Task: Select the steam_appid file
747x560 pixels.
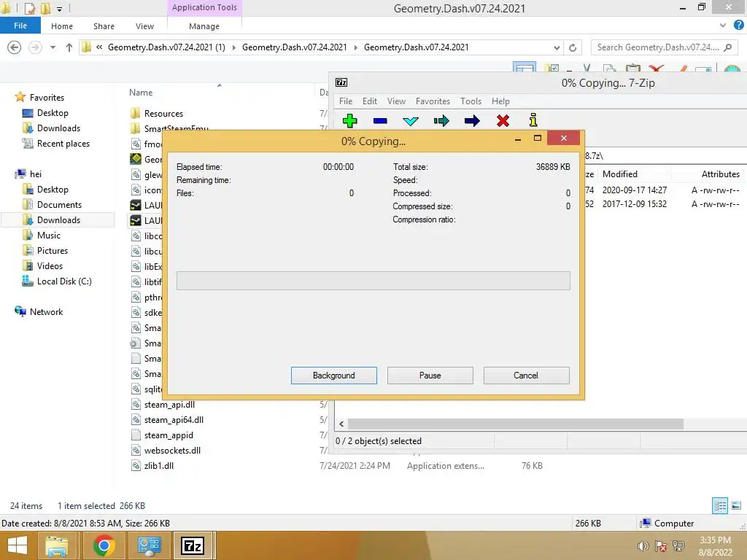Action: pos(169,435)
